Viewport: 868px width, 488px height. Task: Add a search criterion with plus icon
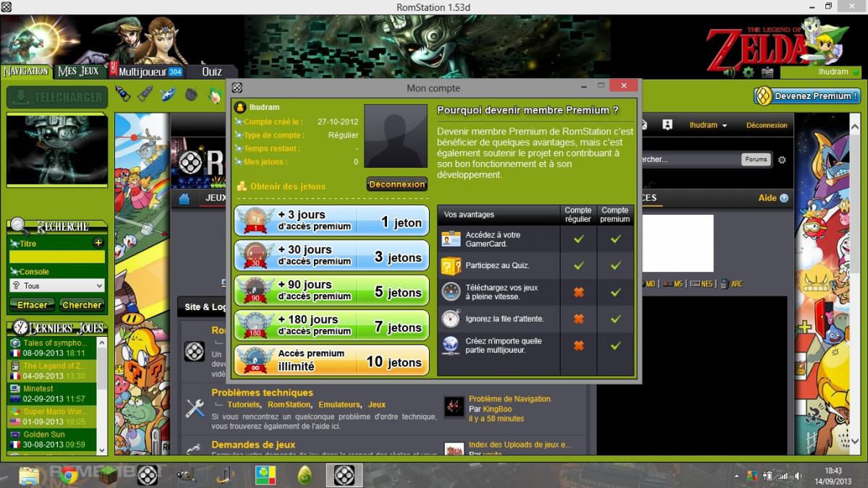point(98,243)
